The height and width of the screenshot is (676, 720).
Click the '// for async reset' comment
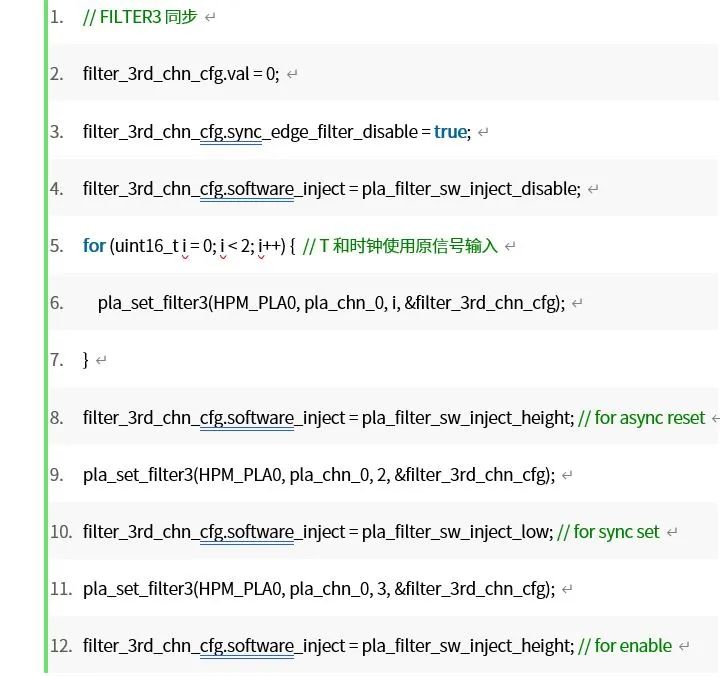[x=642, y=417]
